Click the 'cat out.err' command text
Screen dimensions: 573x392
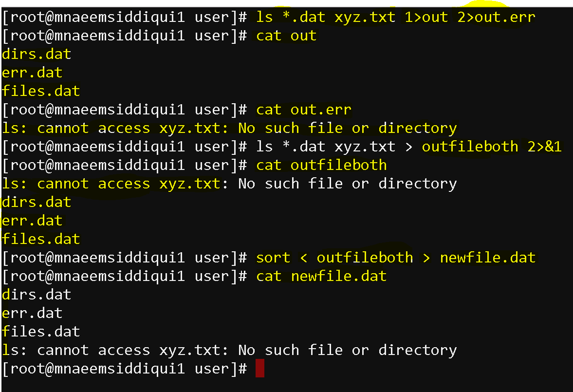[x=304, y=110]
